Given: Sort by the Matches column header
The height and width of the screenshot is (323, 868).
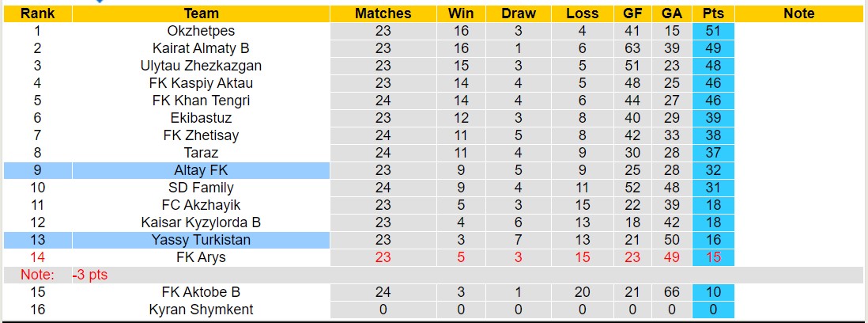Looking at the screenshot, I should tap(383, 13).
